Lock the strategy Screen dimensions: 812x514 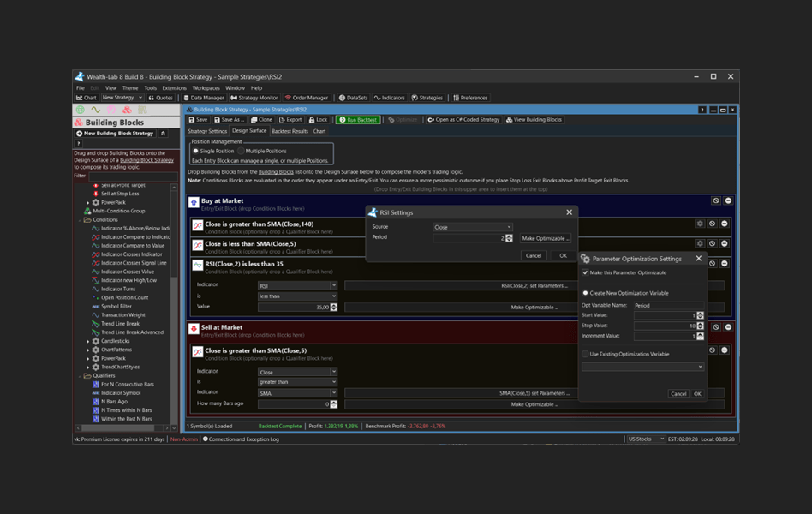pos(318,120)
